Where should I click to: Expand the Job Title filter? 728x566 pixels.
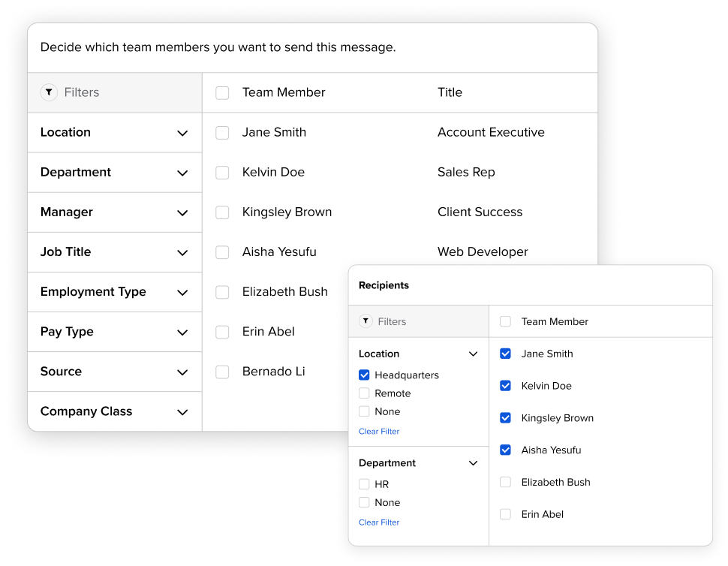(x=182, y=253)
